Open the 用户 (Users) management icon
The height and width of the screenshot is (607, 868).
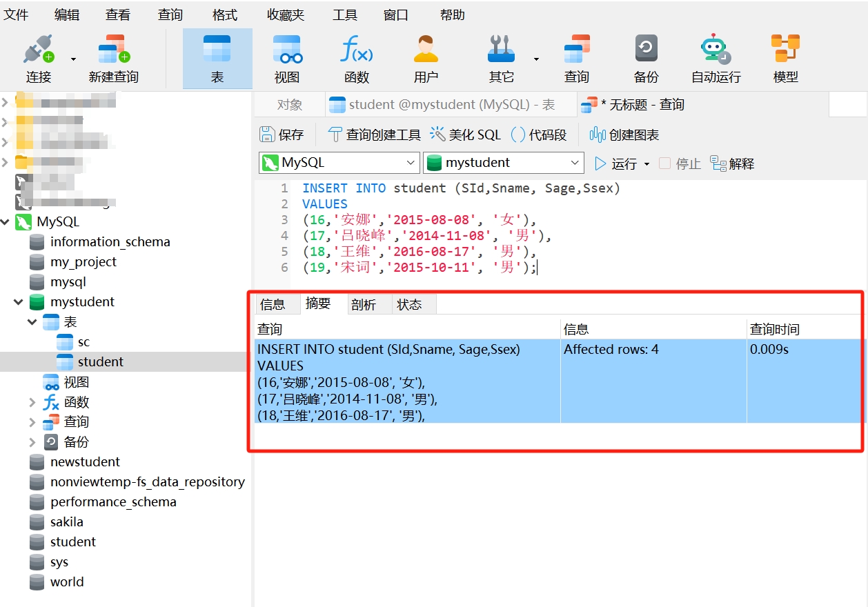click(x=426, y=57)
